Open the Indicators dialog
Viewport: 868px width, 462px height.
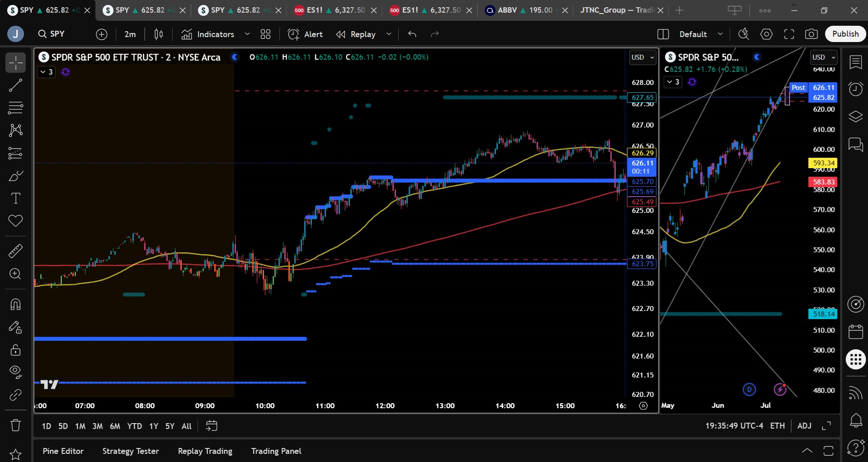(208, 34)
